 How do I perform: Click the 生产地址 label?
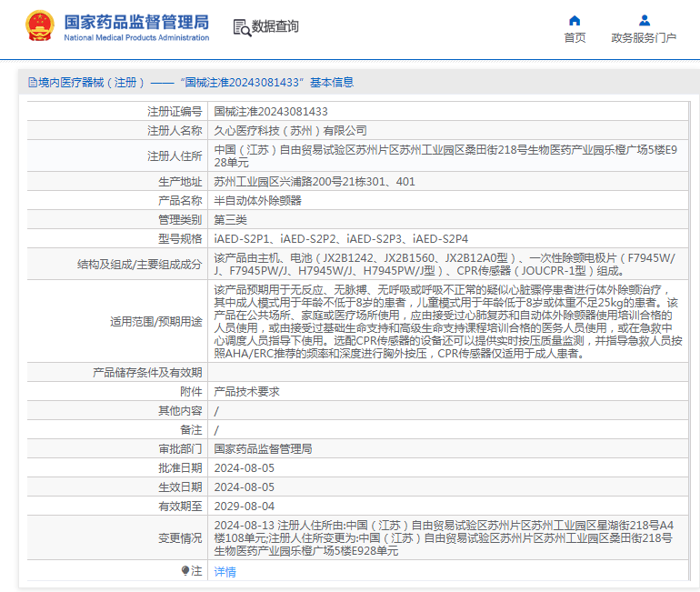coord(180,182)
